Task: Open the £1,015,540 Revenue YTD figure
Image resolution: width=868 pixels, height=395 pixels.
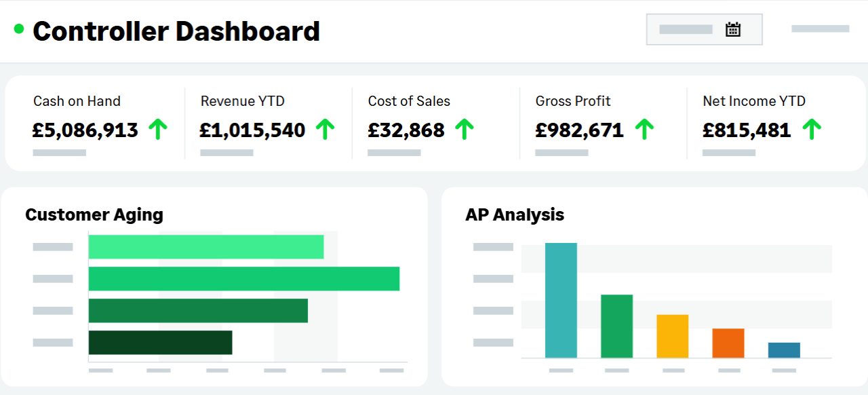Action: [x=253, y=130]
